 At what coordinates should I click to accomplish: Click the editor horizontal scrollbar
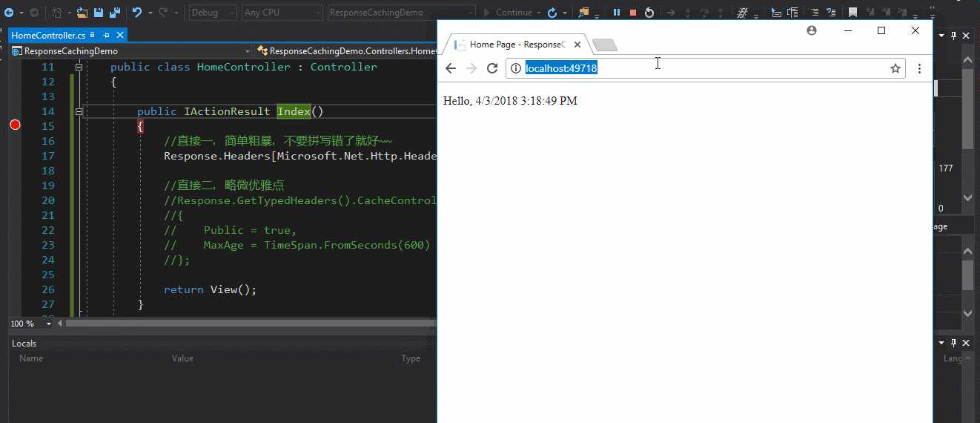(251, 324)
